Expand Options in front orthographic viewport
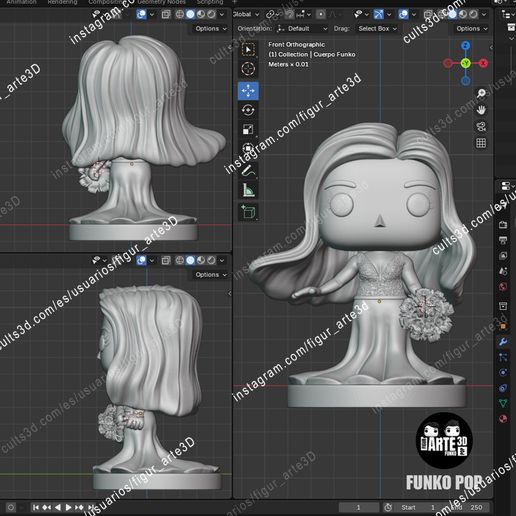Viewport: 516px width, 516px height. [x=472, y=29]
